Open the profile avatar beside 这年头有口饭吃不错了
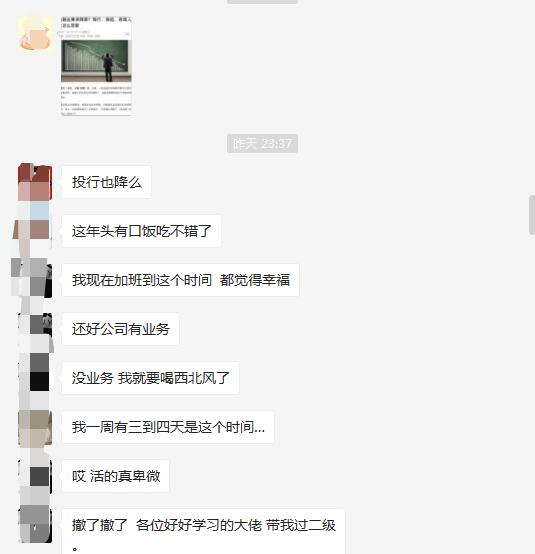 [35, 231]
